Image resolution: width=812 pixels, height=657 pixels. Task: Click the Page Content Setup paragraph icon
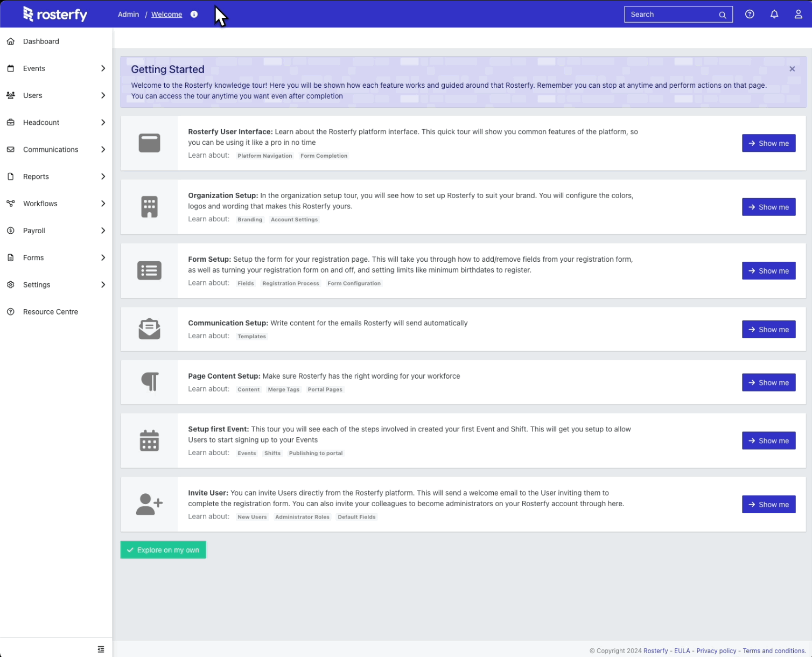(x=150, y=382)
